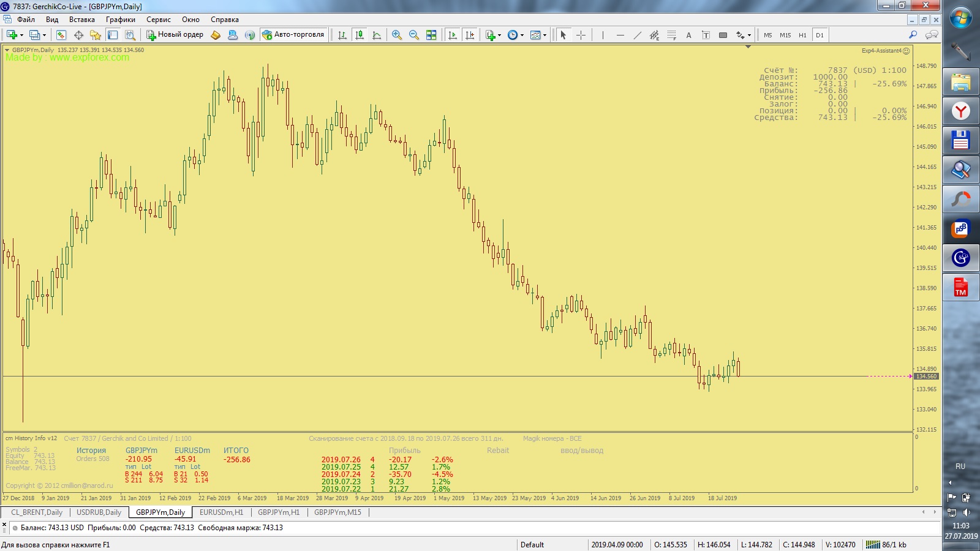The height and width of the screenshot is (551, 980).
Task: Expand the profiles dropdown arrow
Action: 44,36
